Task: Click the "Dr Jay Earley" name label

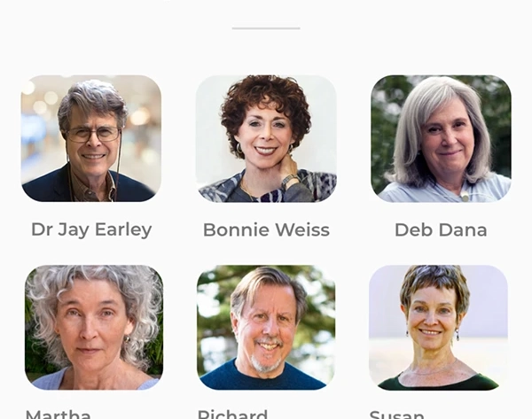Action: click(x=91, y=230)
